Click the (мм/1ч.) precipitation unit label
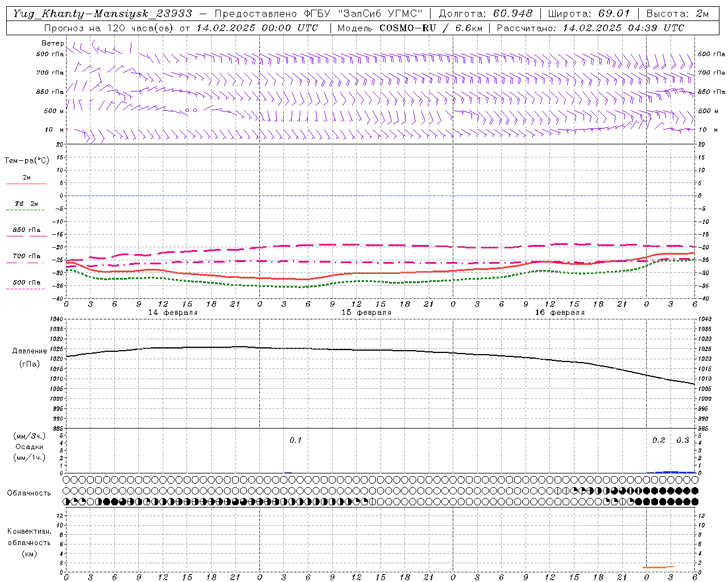728x582 pixels. (x=30, y=458)
